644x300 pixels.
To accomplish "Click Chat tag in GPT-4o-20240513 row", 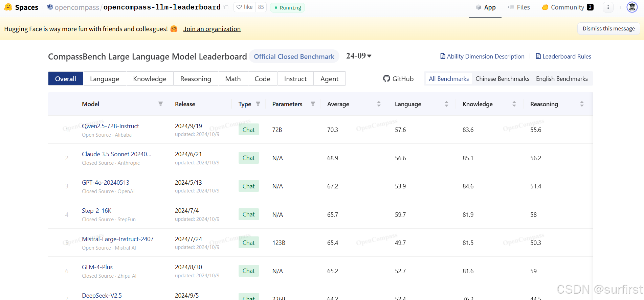I will click(249, 186).
